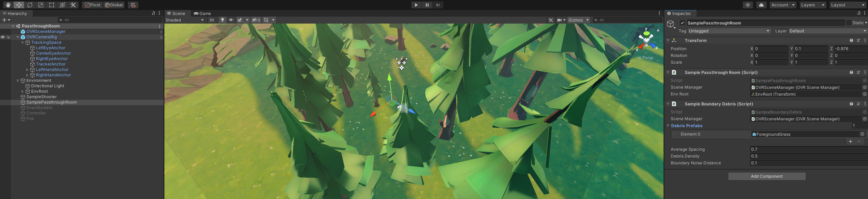868x199 pixels.
Task: Select the Move tool
Action: pyautogui.click(x=19, y=5)
